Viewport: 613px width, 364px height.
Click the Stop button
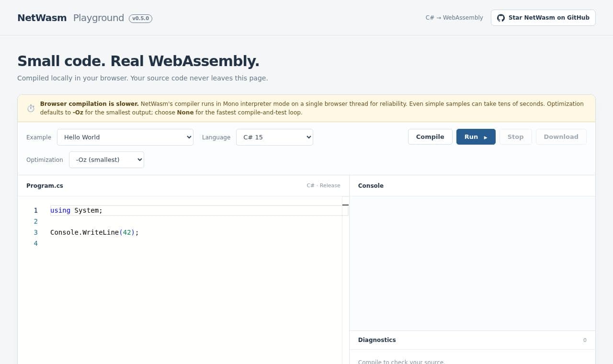point(516,137)
